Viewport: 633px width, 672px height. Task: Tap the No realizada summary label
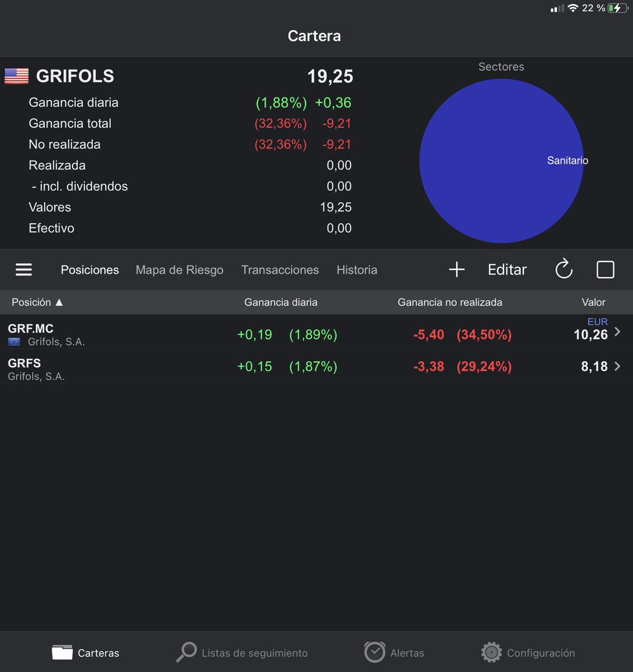64,144
